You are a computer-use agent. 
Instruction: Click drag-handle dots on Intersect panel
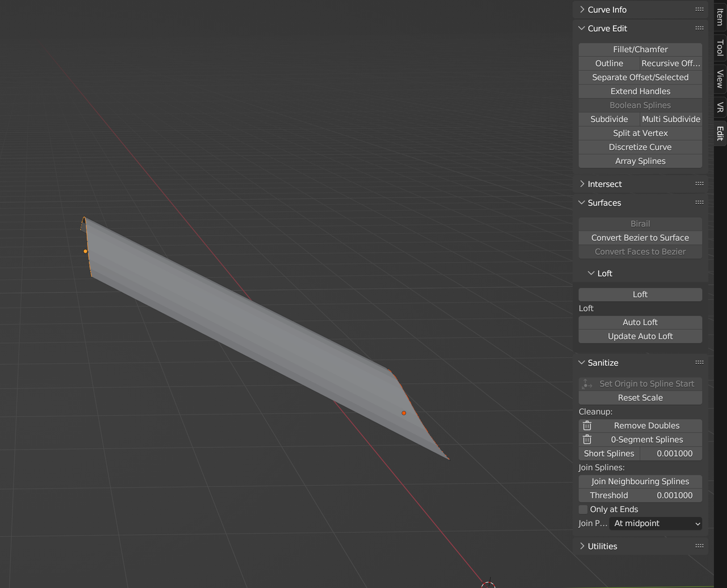tap(699, 183)
